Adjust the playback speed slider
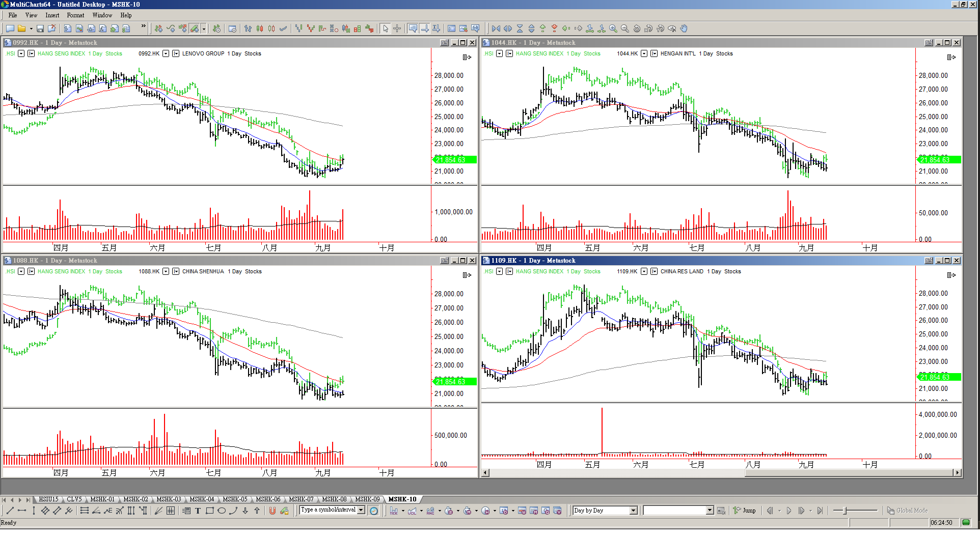This screenshot has height=538, width=980. pos(846,511)
